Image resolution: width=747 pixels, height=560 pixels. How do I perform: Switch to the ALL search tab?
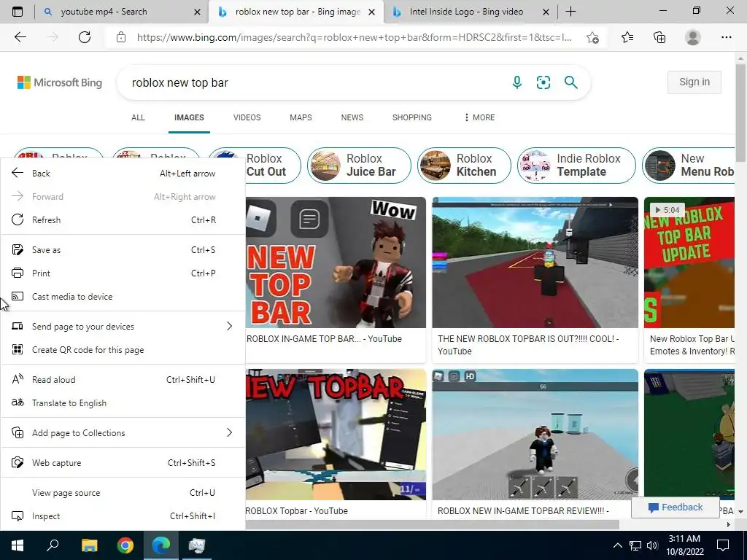pos(138,117)
